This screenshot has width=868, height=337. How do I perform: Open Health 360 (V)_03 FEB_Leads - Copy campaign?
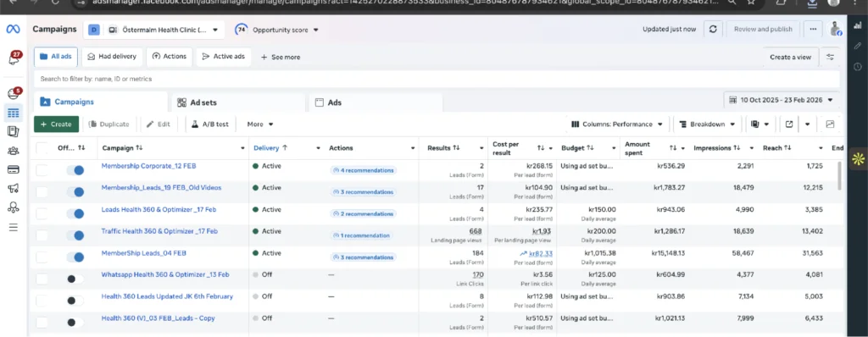tap(158, 318)
